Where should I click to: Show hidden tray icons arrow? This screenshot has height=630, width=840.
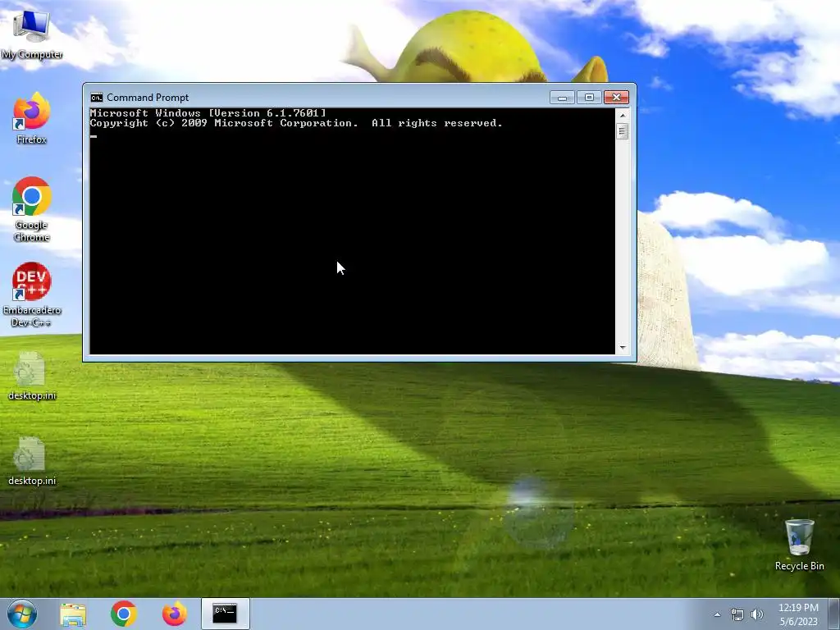point(717,614)
